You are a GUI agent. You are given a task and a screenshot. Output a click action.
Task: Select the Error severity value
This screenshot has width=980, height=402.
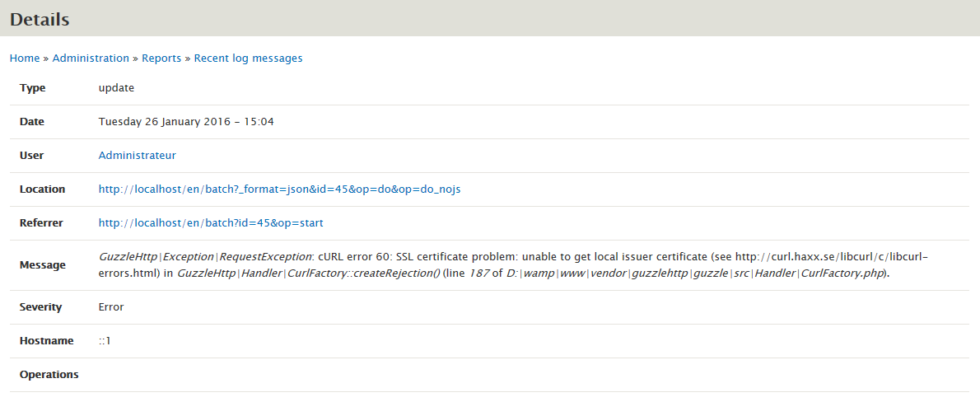click(111, 306)
